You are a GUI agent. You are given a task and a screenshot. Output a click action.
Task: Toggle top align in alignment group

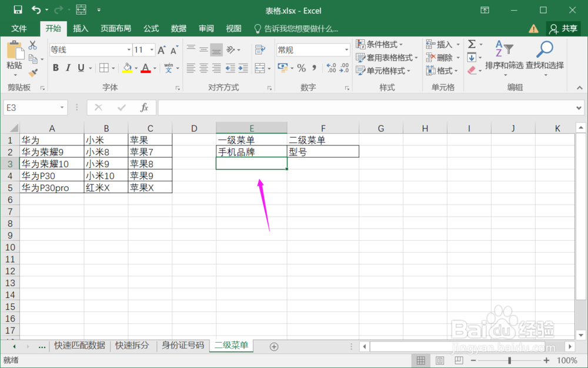[x=191, y=49]
